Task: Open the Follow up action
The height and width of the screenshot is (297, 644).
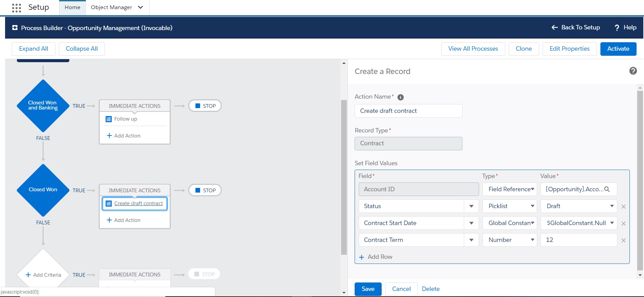Action: click(126, 119)
